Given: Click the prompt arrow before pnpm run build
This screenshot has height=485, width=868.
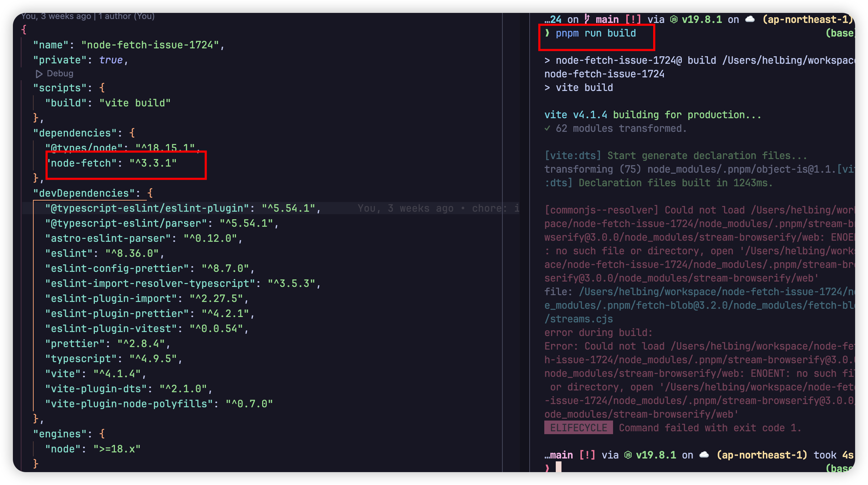Looking at the screenshot, I should click(547, 33).
